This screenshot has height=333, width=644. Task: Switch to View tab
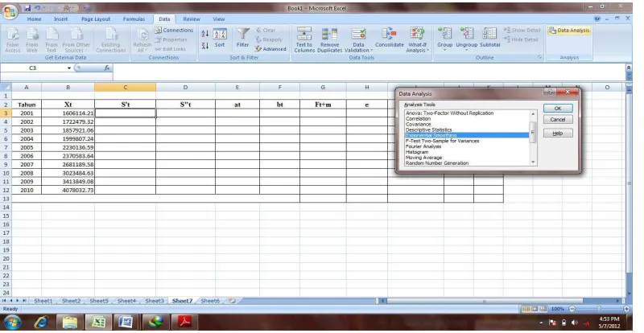pos(218,18)
